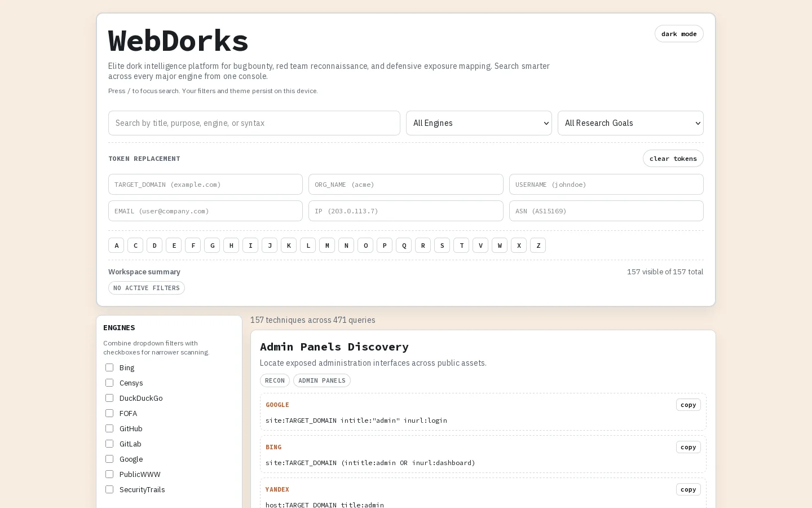The image size is (812, 508).
Task: Select the USERNAME token input
Action: pos(606,185)
